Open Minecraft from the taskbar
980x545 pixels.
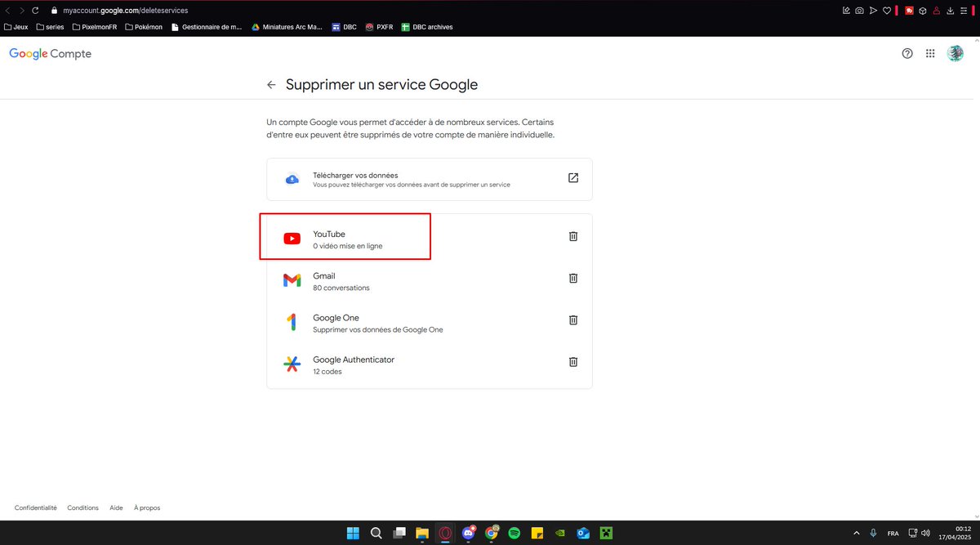coord(606,533)
